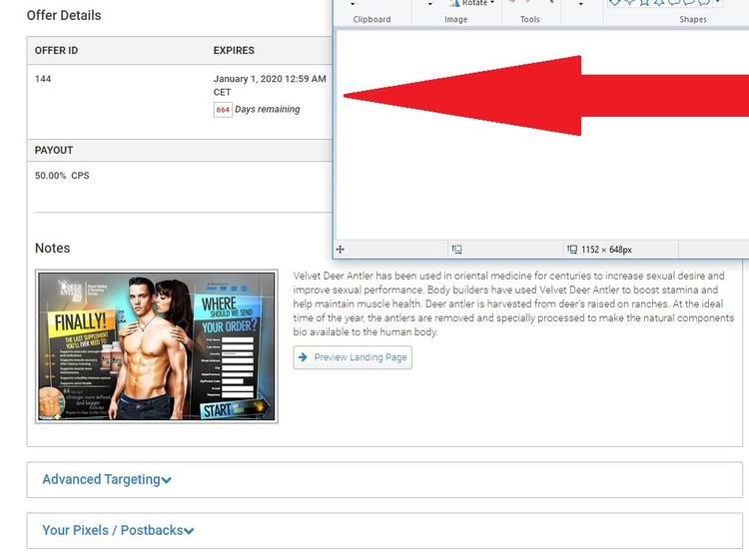Open the Select dropdown arrow in Image group
This screenshot has height=560, width=749.
point(429,4)
